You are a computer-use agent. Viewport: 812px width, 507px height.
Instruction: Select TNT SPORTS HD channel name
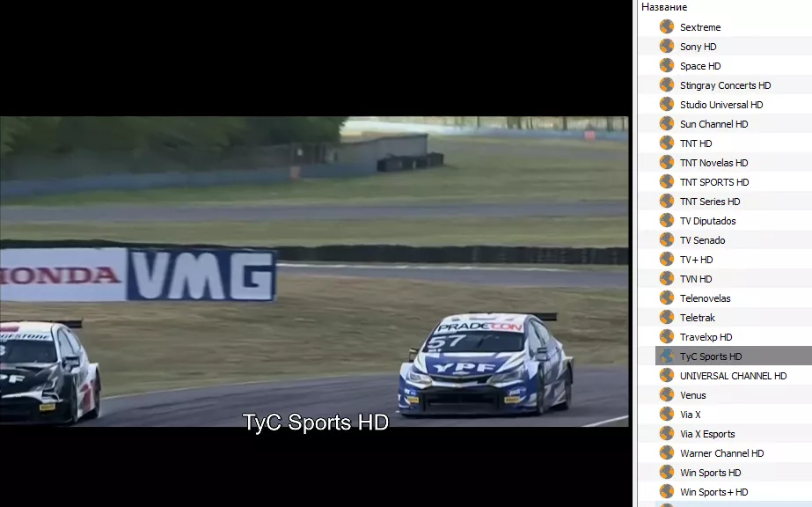714,182
